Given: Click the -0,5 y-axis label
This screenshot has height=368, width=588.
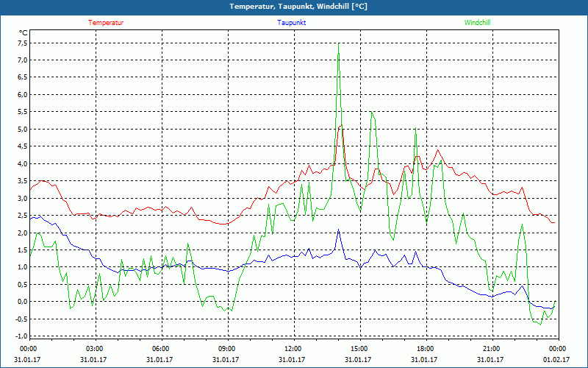Looking at the screenshot, I should tap(22, 319).
